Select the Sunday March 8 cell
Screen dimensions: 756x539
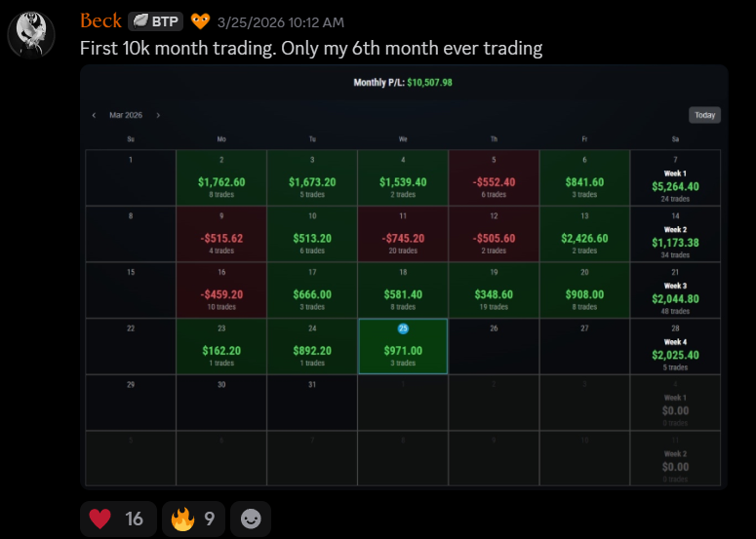click(x=131, y=234)
